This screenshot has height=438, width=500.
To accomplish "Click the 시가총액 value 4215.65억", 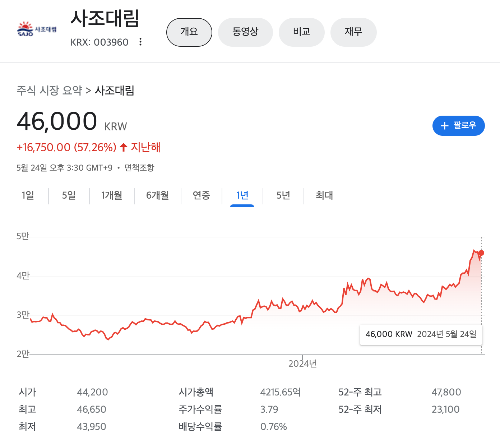I will pyautogui.click(x=280, y=392).
